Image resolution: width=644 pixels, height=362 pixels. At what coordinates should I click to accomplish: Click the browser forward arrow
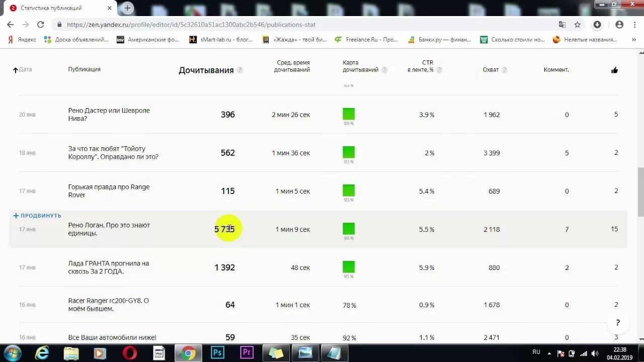coord(25,25)
